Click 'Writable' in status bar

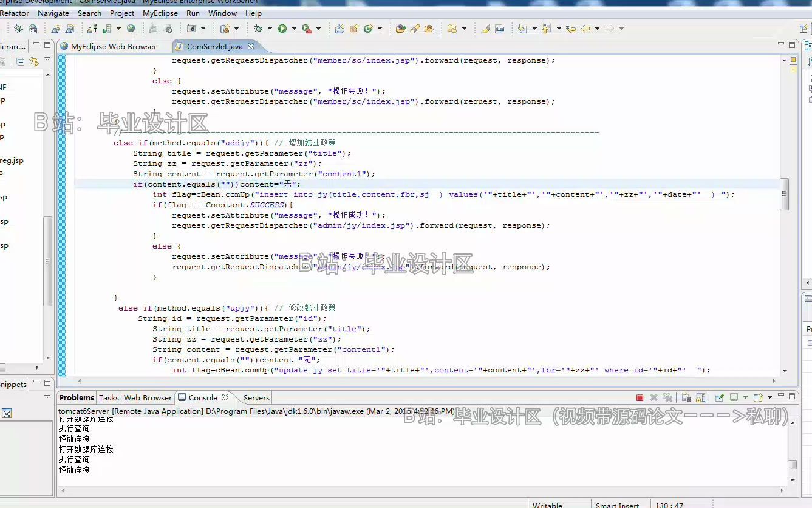point(548,505)
